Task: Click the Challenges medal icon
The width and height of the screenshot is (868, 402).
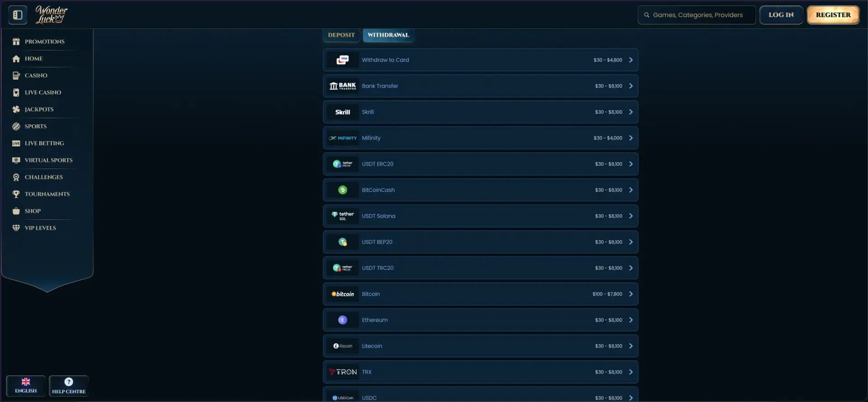Action: [x=16, y=177]
